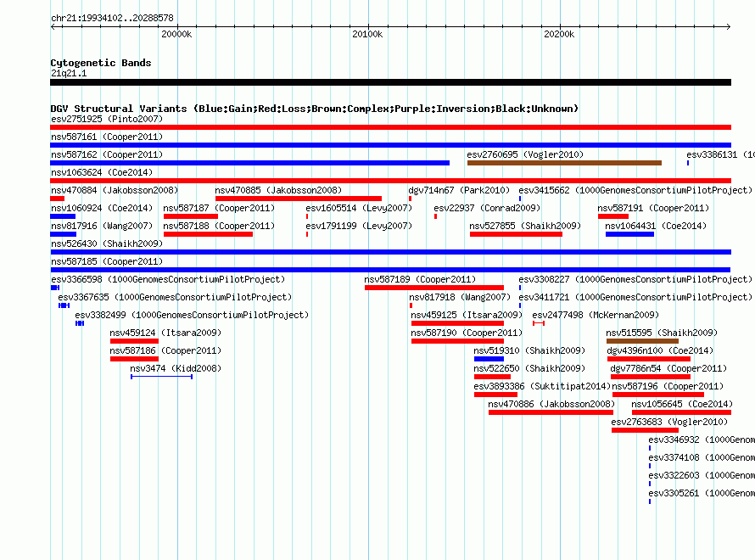The height and width of the screenshot is (560, 755).
Task: Open variant esv3308227 (1000GenomesConsortiumPilotProject)
Action: point(635,279)
